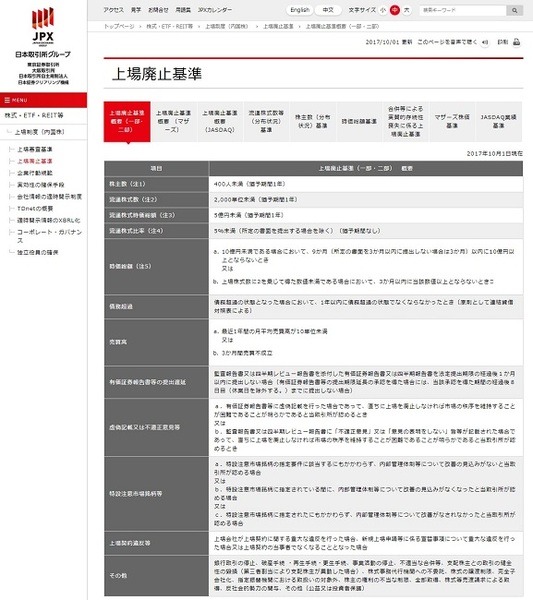
Task: Click 虚偽記載又は不適正意見等 row header
Action: pyautogui.click(x=156, y=427)
